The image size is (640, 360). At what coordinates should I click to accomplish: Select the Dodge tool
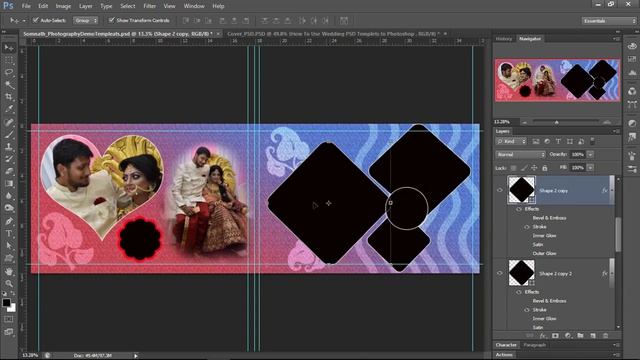point(9,208)
